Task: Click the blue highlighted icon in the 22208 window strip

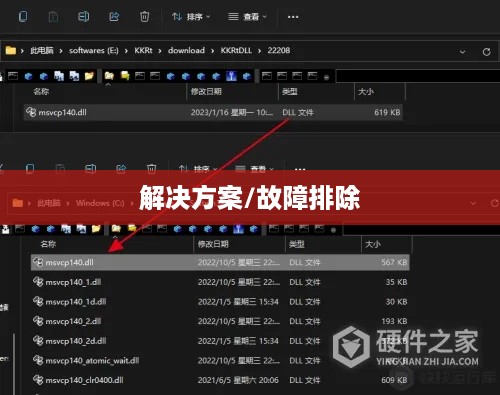Action: coord(231,76)
